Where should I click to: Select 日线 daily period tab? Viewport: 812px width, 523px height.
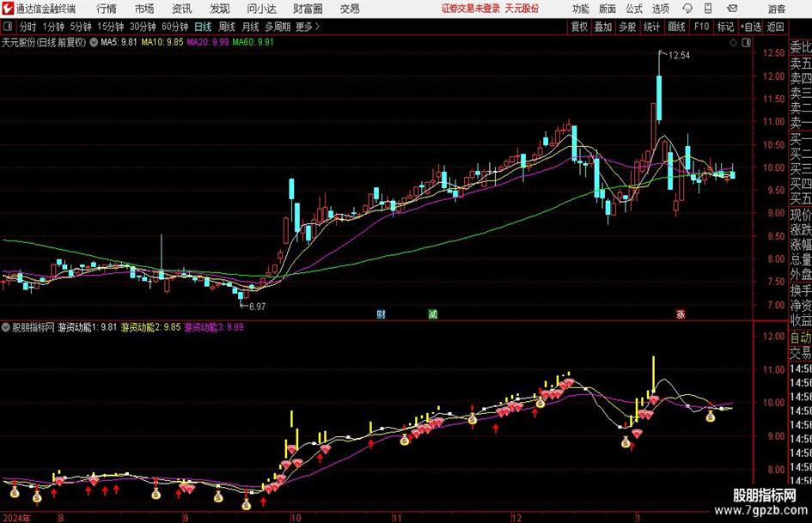[x=203, y=27]
